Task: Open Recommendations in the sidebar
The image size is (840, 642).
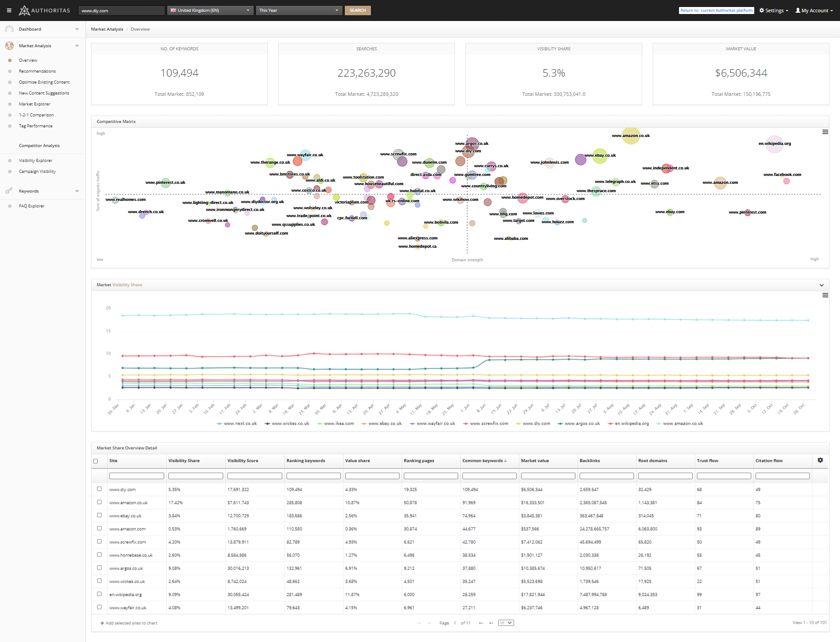Action: click(x=37, y=71)
